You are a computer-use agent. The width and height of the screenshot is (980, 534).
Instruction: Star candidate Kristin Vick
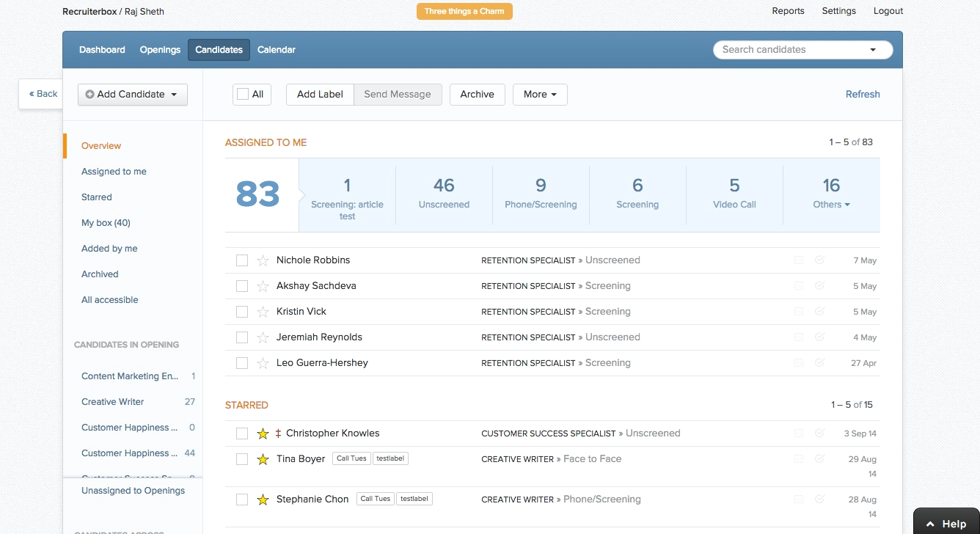click(x=263, y=312)
